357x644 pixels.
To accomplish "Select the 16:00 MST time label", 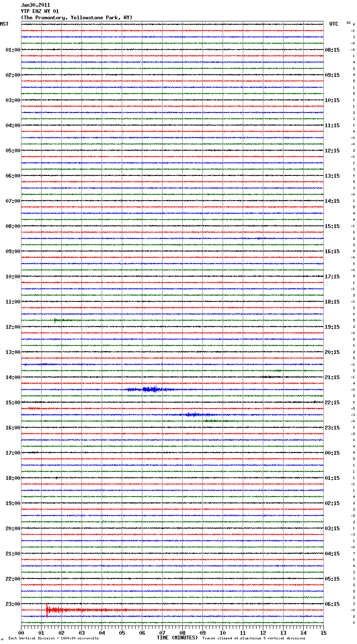I will click(x=13, y=428).
